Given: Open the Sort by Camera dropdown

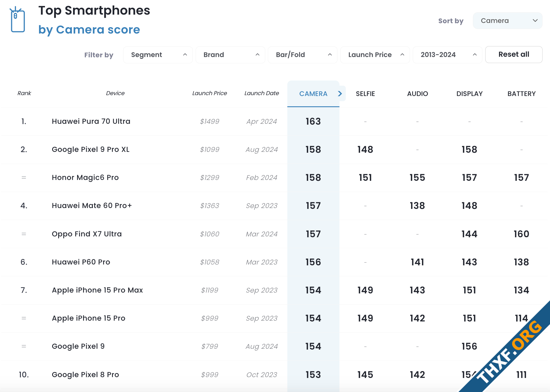Looking at the screenshot, I should pos(507,21).
